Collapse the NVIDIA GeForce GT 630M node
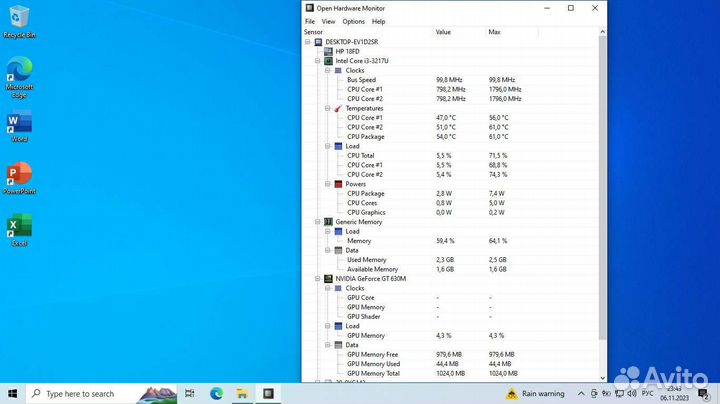The height and width of the screenshot is (404, 720). (x=318, y=279)
